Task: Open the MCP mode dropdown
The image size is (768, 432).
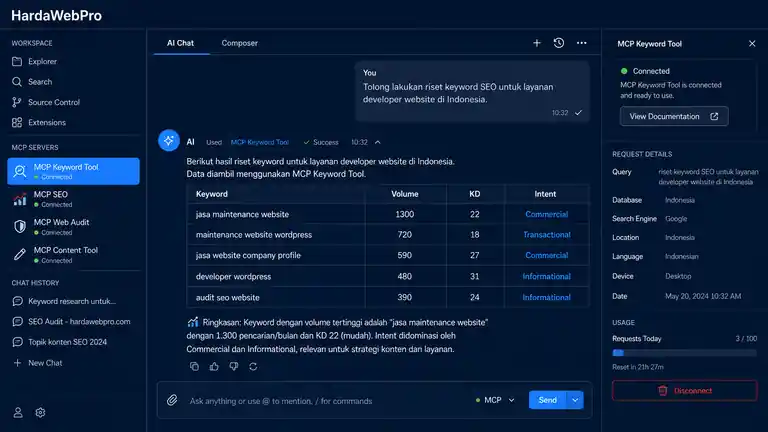Action: [495, 400]
